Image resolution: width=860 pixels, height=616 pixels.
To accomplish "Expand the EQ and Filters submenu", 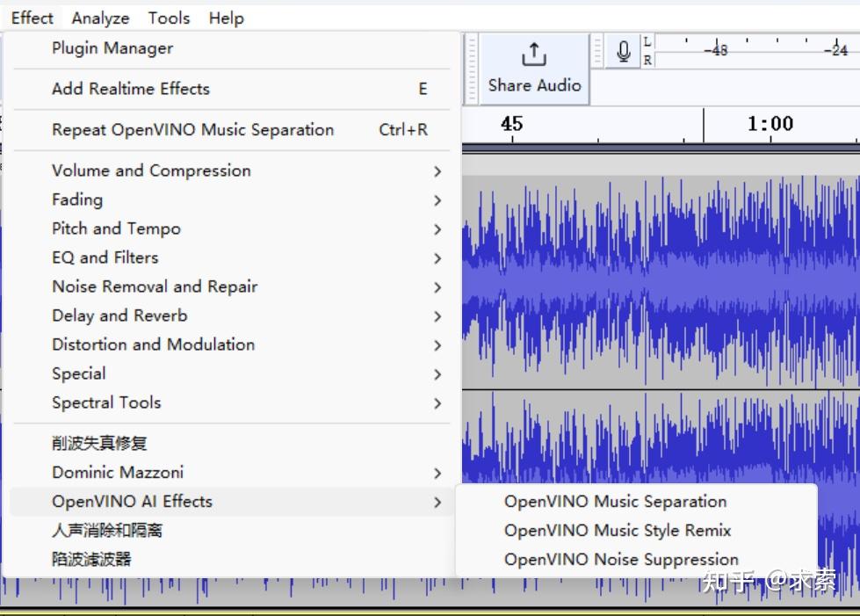I will tap(105, 257).
